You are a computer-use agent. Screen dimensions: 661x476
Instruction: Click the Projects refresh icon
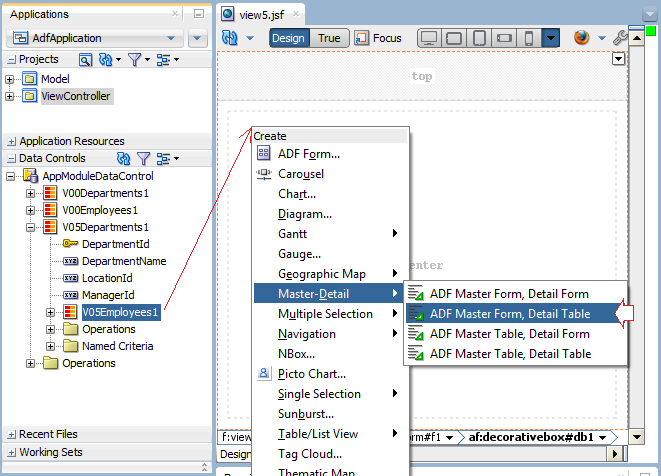105,60
